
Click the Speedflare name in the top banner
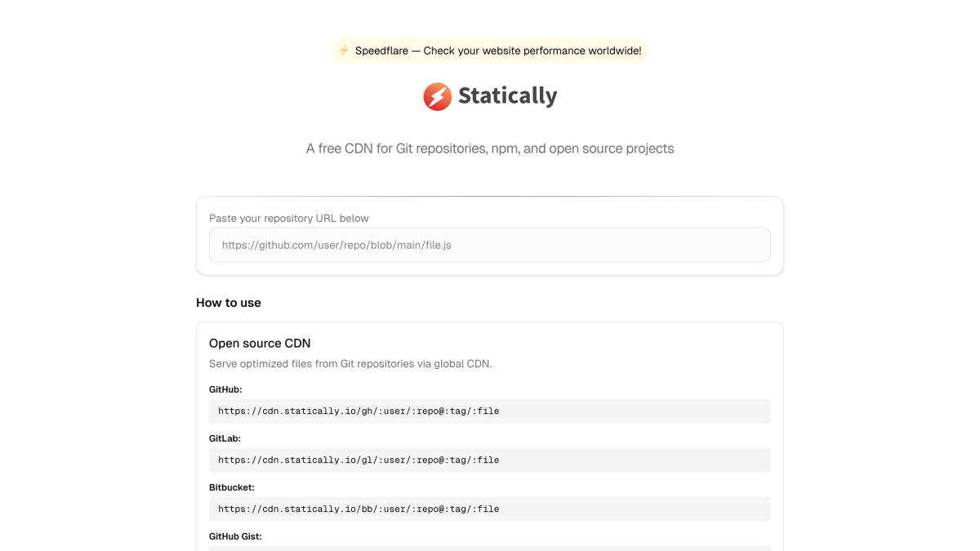coord(381,51)
